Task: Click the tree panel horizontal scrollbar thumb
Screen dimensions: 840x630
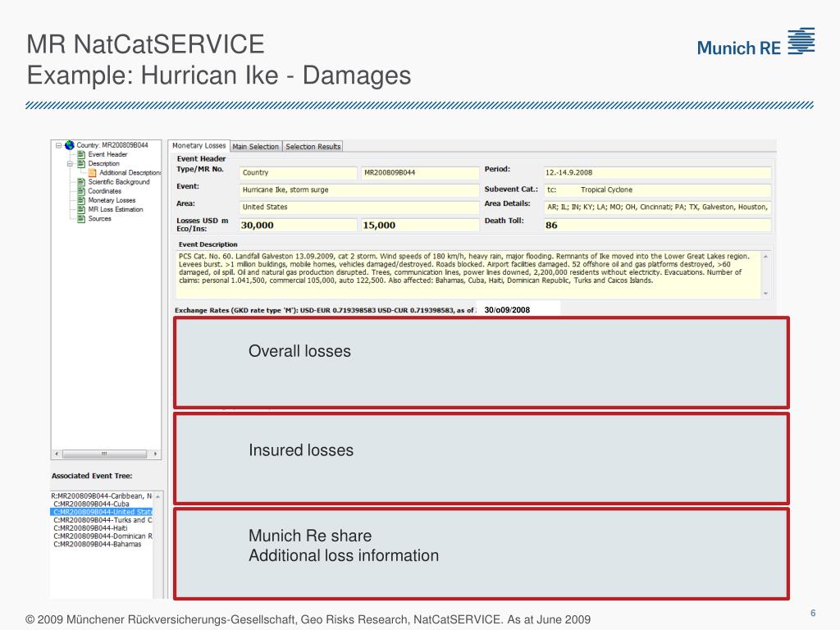Action: point(104,454)
